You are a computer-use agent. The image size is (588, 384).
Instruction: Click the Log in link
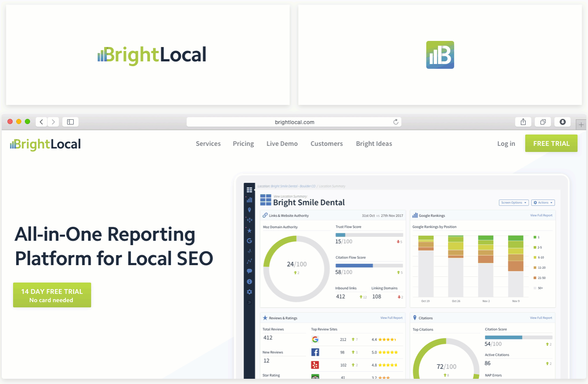point(506,144)
